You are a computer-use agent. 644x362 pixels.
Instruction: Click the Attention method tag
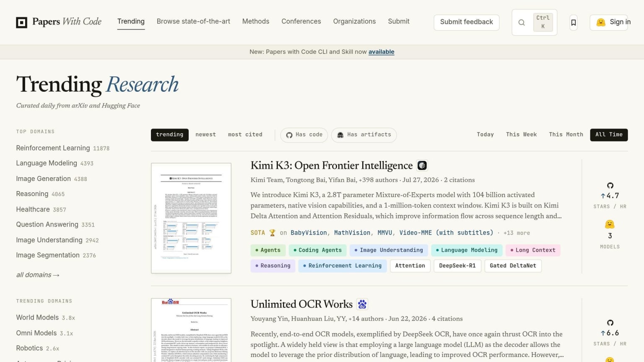(410, 266)
